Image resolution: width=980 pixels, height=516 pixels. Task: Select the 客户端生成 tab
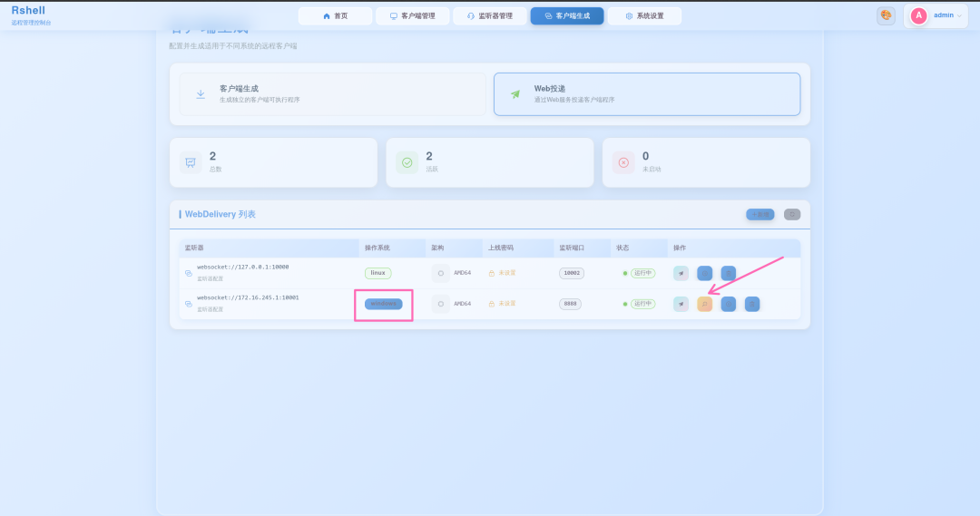[x=567, y=15]
